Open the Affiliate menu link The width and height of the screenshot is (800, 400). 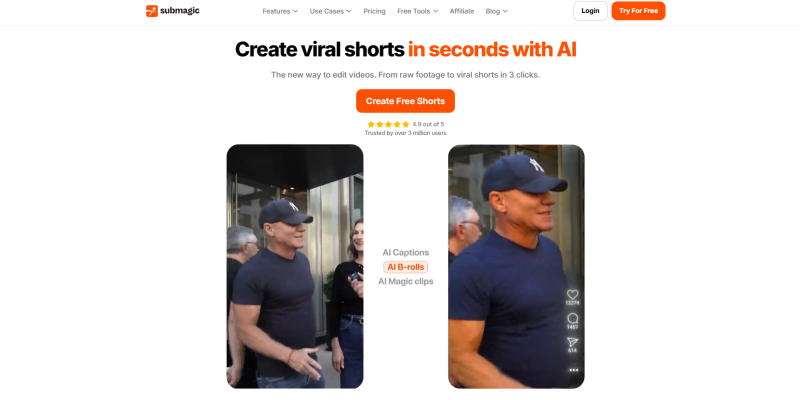tap(462, 11)
